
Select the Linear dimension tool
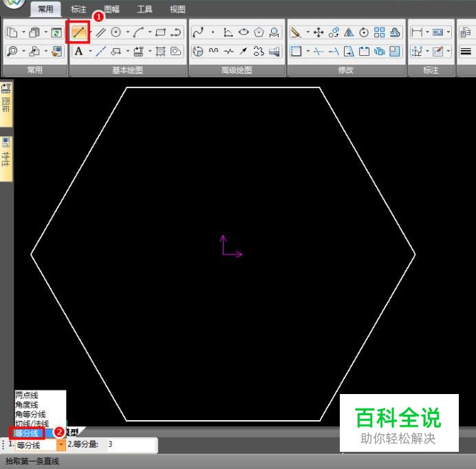click(417, 32)
